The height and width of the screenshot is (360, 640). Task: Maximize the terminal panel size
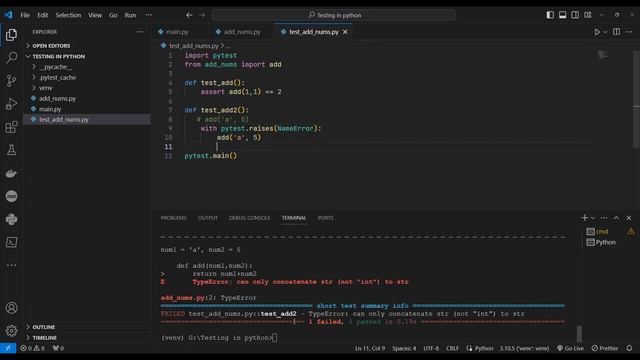[616, 218]
